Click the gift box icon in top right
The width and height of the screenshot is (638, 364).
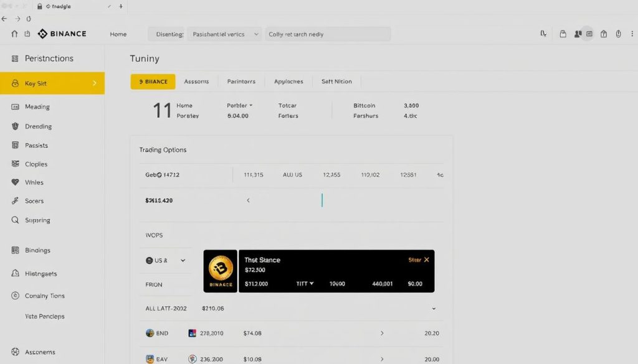(604, 34)
